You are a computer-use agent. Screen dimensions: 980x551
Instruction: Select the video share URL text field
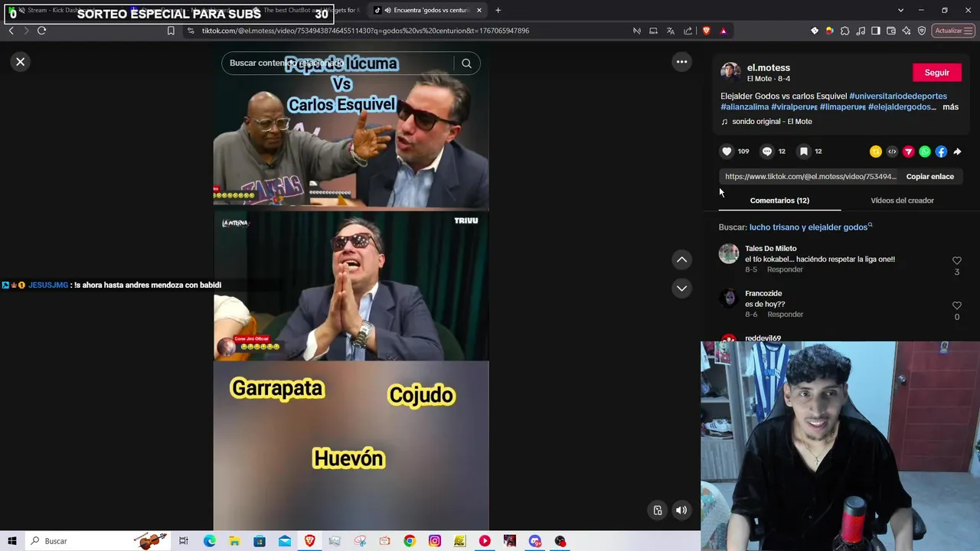(810, 177)
